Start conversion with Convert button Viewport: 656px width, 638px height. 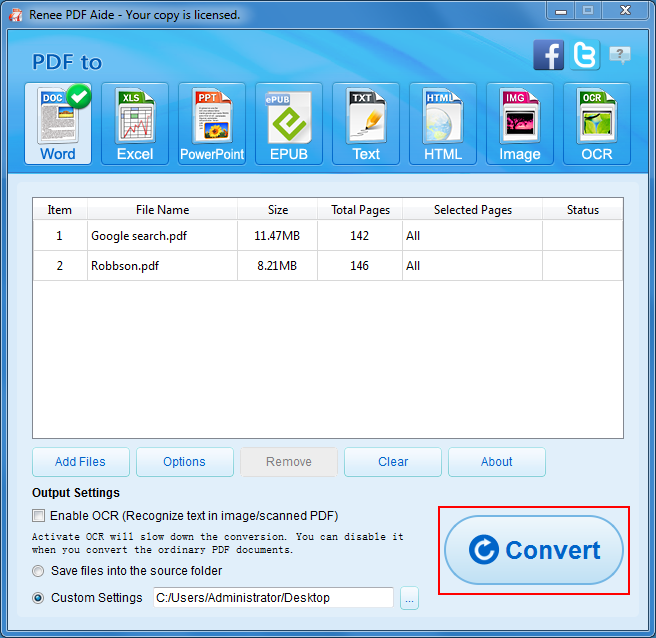[x=534, y=550]
